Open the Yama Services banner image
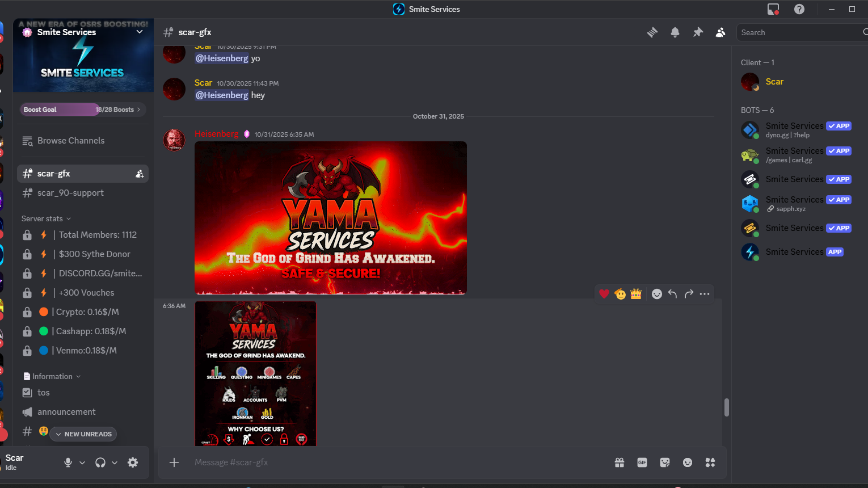 pyautogui.click(x=331, y=218)
